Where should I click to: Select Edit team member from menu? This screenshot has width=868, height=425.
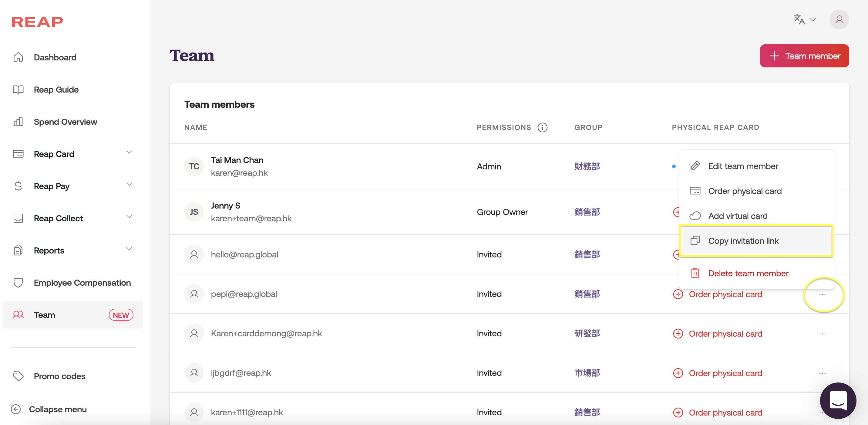click(743, 166)
